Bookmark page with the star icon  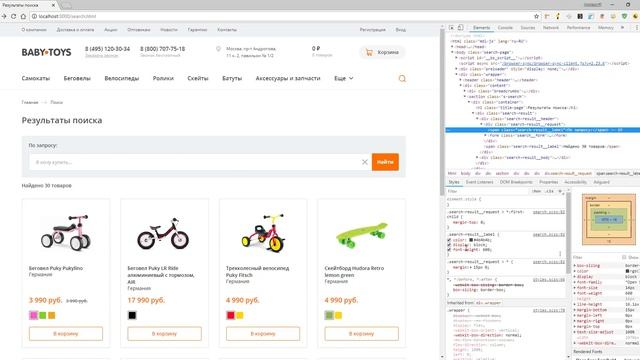[x=536, y=16]
